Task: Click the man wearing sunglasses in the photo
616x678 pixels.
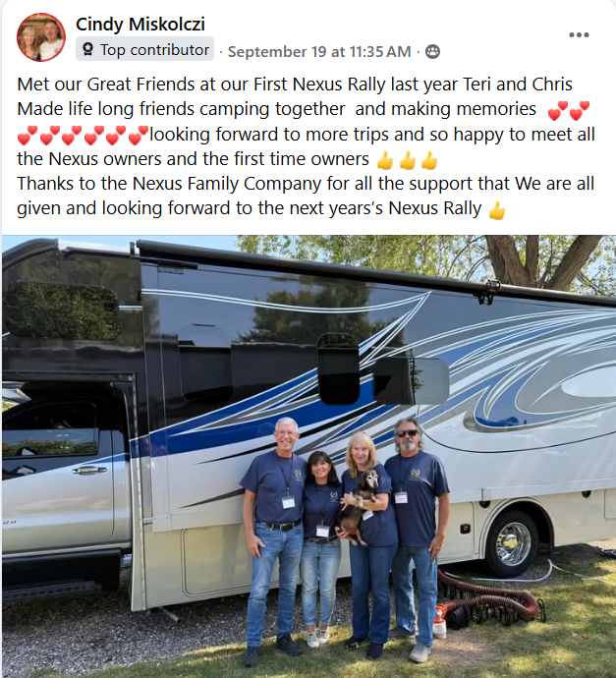Action: [416, 538]
